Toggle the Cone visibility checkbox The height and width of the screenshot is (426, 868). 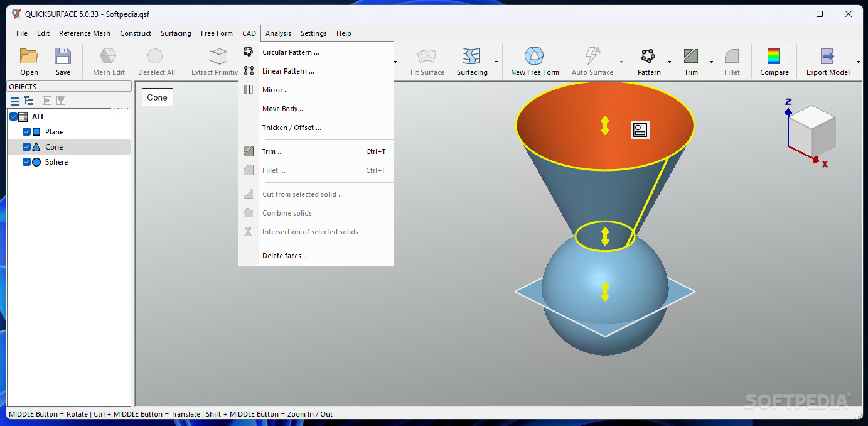click(x=26, y=147)
